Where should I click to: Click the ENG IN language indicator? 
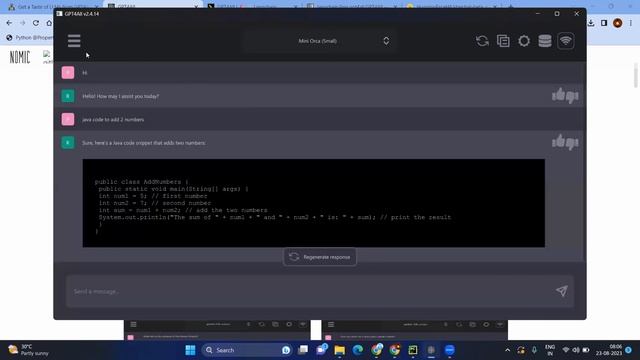pos(549,350)
